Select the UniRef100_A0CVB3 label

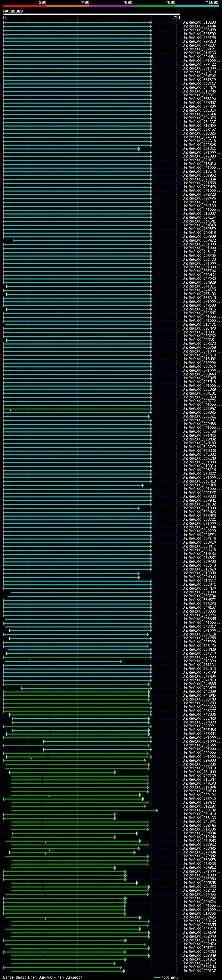pyautogui.click(x=199, y=703)
